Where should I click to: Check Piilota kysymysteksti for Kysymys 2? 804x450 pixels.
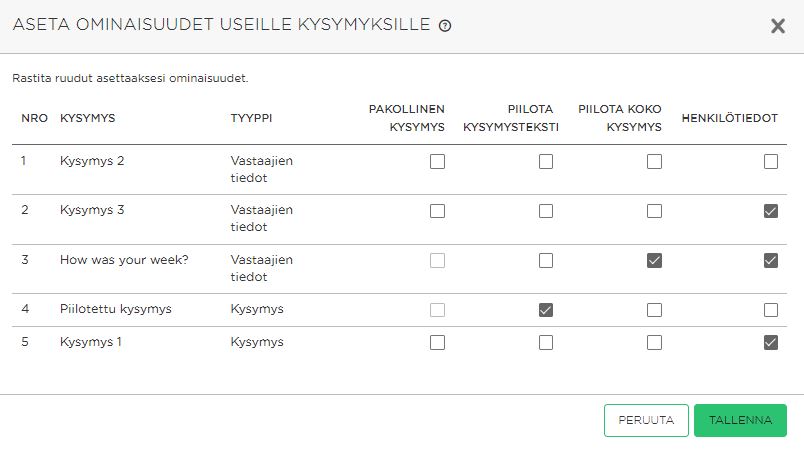tap(546, 161)
